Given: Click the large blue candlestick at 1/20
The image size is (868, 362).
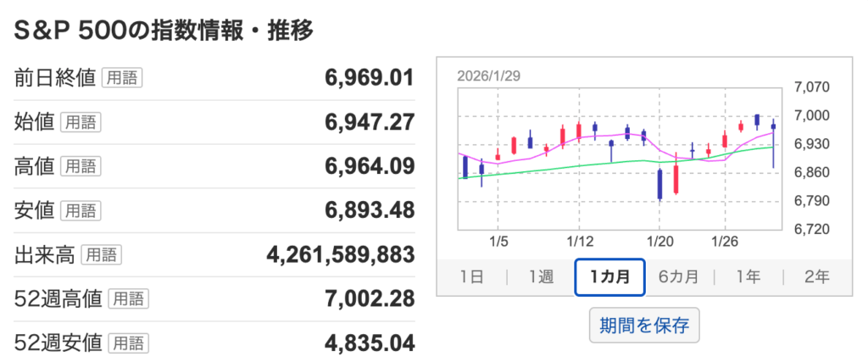Looking at the screenshot, I should (x=659, y=183).
